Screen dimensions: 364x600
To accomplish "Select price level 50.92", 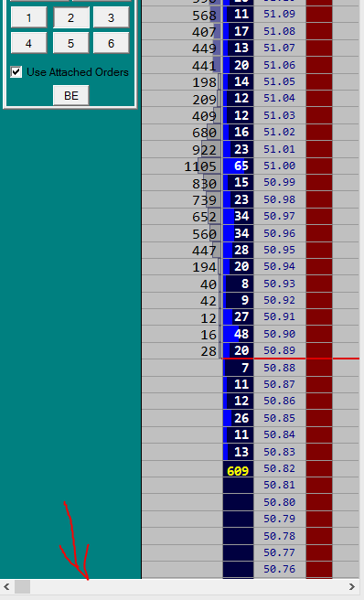I will click(x=280, y=300).
